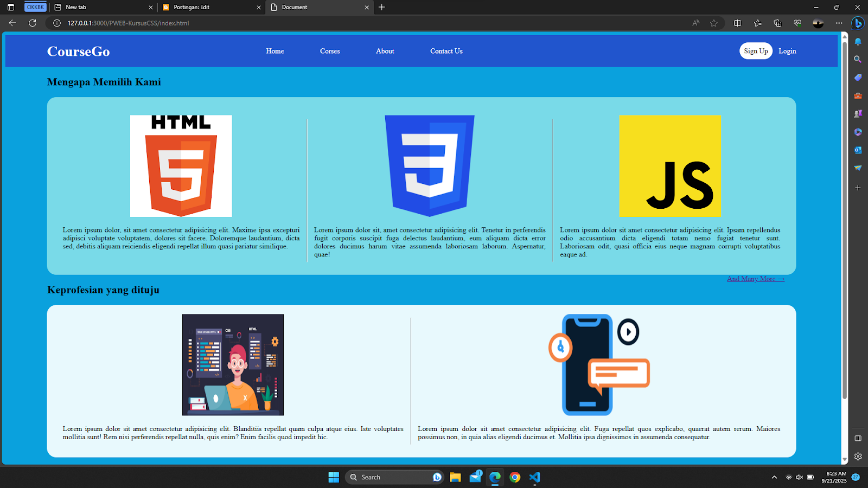Image resolution: width=868 pixels, height=488 pixels.
Task: Click the Login link
Action: pyautogui.click(x=787, y=51)
